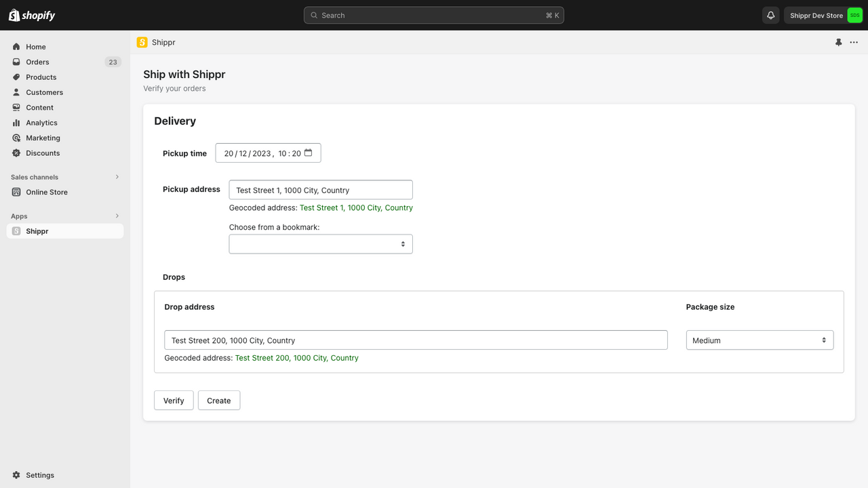
Task: Click the Shopify logo
Action: [x=32, y=15]
